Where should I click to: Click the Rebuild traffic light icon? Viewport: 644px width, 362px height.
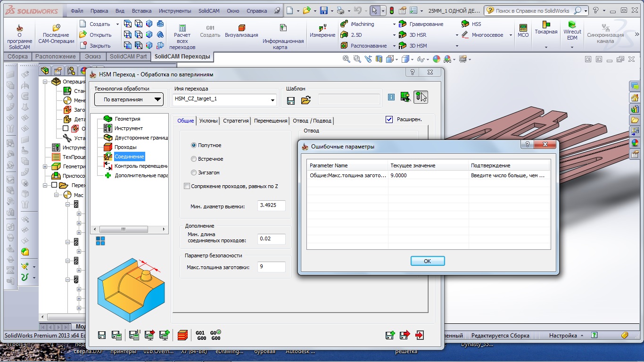click(x=391, y=10)
